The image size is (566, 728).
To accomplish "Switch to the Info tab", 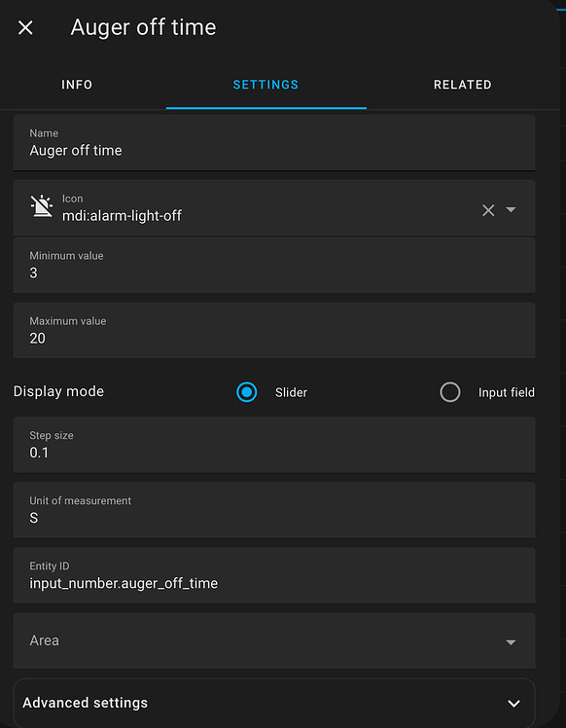I will click(77, 85).
